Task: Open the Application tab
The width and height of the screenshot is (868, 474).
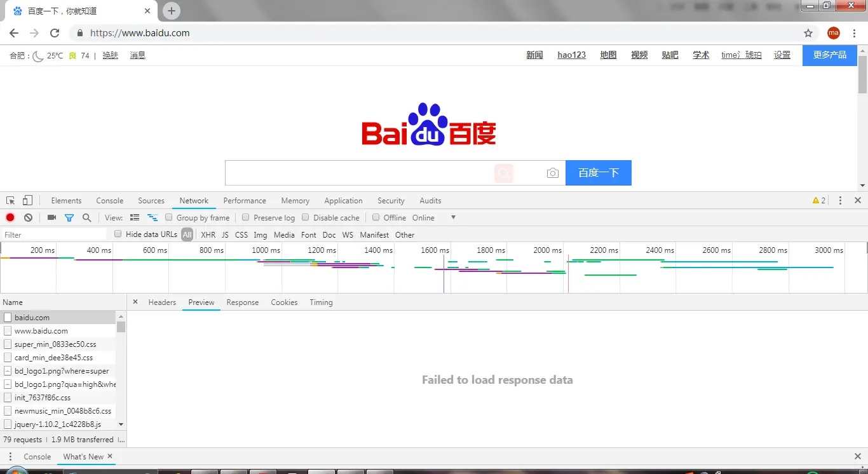Action: 343,200
